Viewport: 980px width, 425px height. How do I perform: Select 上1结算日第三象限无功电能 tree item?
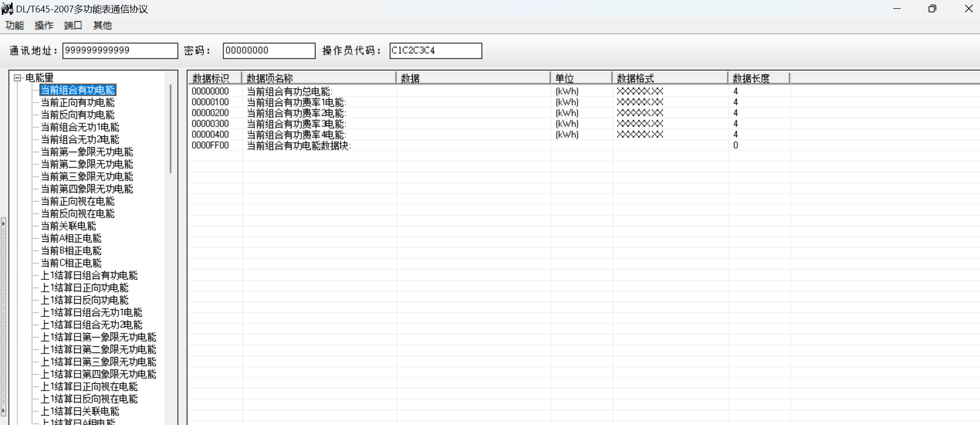pyautogui.click(x=99, y=362)
